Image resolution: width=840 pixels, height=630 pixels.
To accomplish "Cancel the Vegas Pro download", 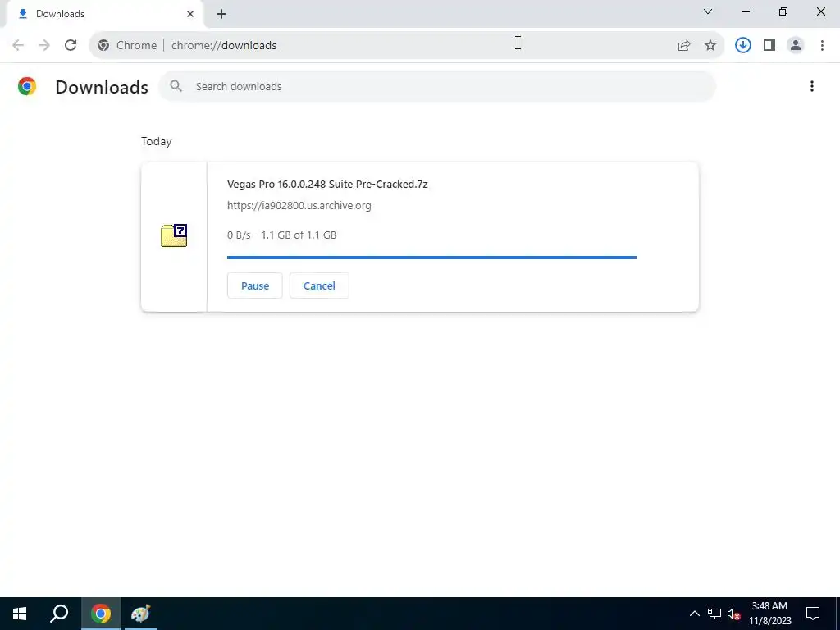I will point(319,285).
